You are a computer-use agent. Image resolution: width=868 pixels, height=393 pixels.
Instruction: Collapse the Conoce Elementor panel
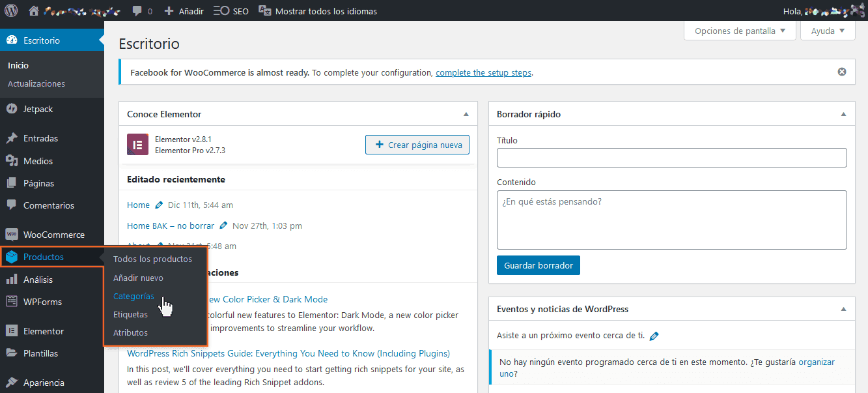[466, 113]
